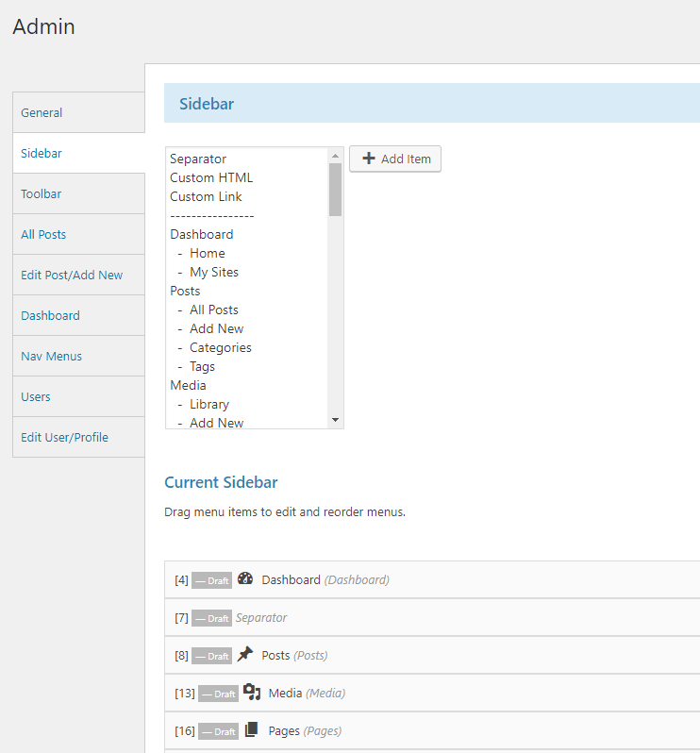
Task: Select Add New under Posts in list
Action: [x=247, y=328]
